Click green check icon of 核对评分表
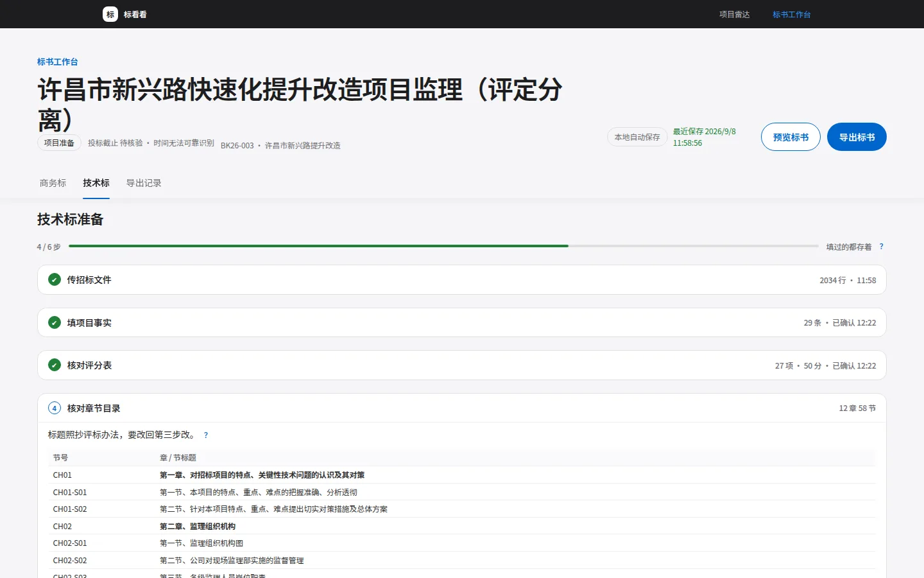Viewport: 924px width, 578px height. coord(55,365)
